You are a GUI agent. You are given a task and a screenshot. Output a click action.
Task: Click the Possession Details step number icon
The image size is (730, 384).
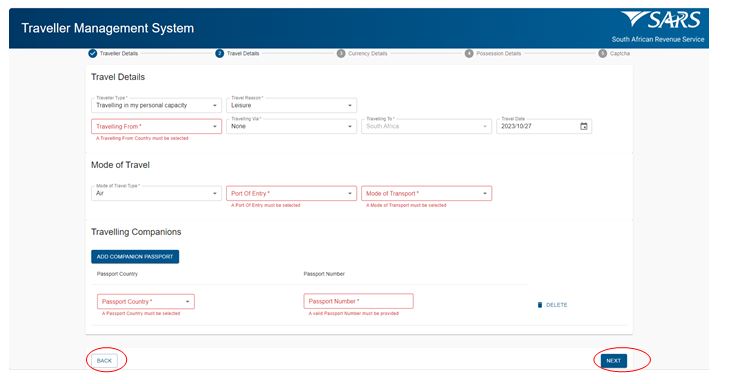click(469, 53)
